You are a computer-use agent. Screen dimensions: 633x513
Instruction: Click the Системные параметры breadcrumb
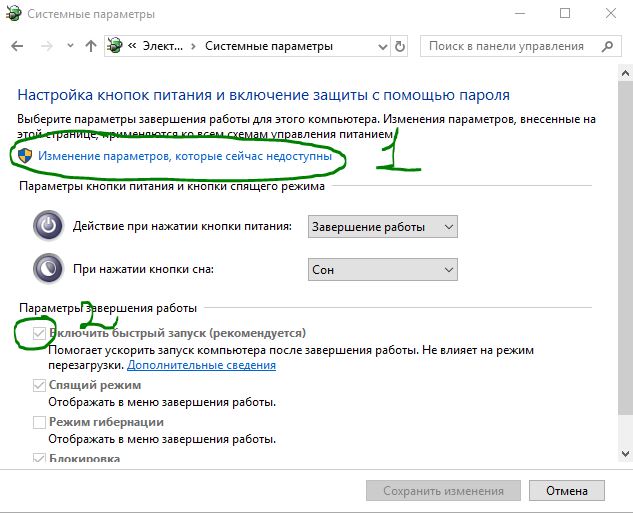[x=269, y=46]
